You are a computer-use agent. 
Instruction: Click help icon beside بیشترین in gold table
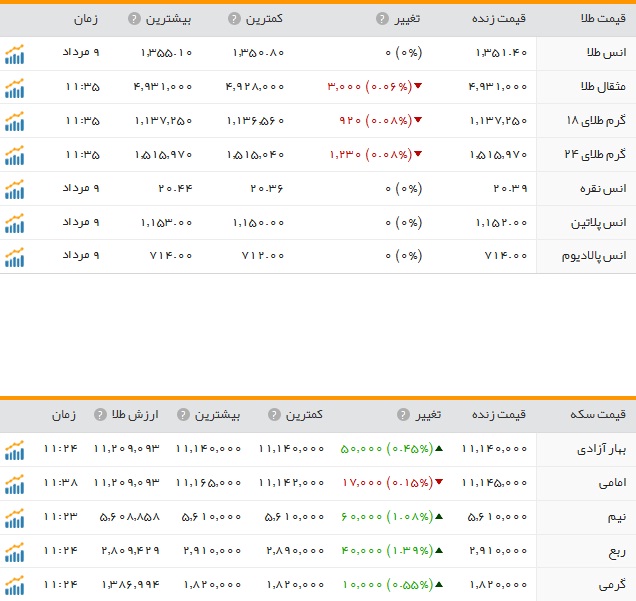(134, 19)
